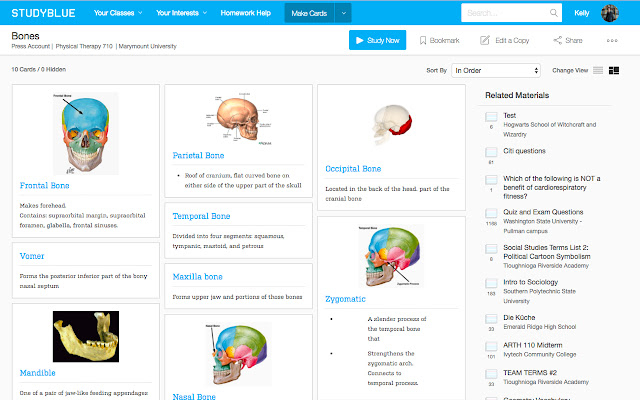Image resolution: width=640 pixels, height=400 pixels.
Task: Start studying with Study Now
Action: tap(377, 40)
